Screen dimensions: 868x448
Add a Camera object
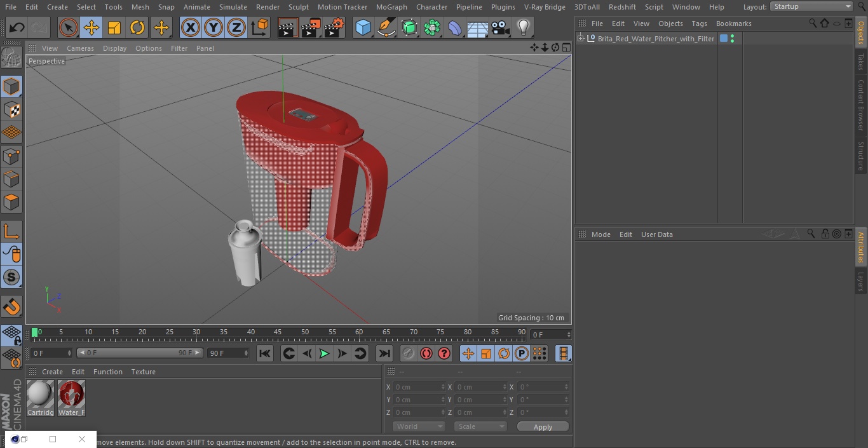tap(501, 27)
